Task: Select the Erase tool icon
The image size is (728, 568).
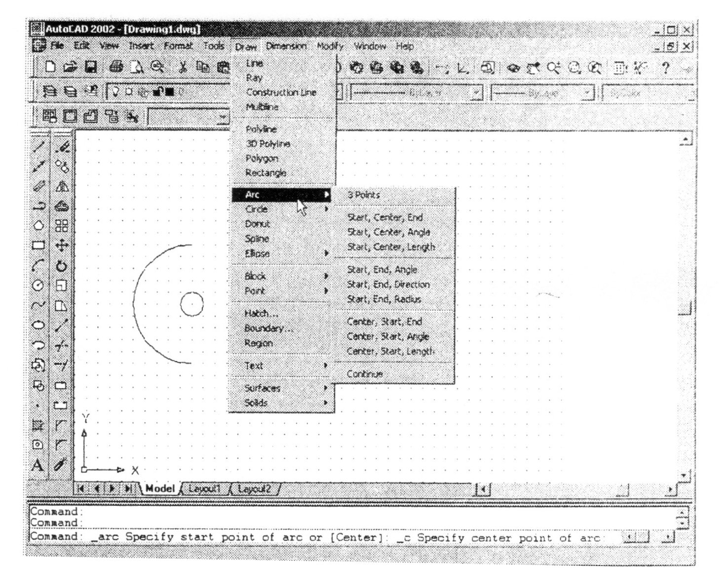Action: 62,146
